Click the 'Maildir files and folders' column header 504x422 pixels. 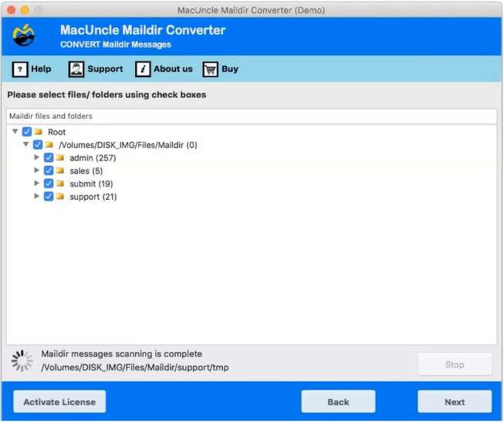[252, 116]
